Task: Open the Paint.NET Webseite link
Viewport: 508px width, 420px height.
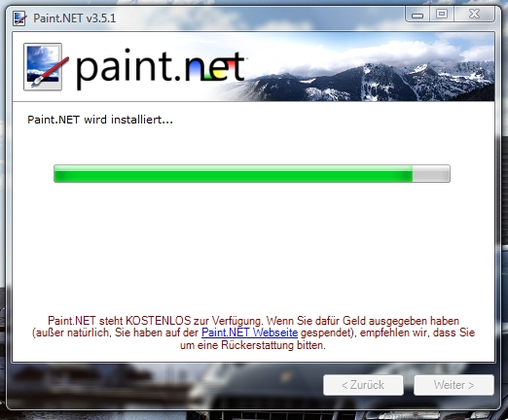Action: pos(249,332)
